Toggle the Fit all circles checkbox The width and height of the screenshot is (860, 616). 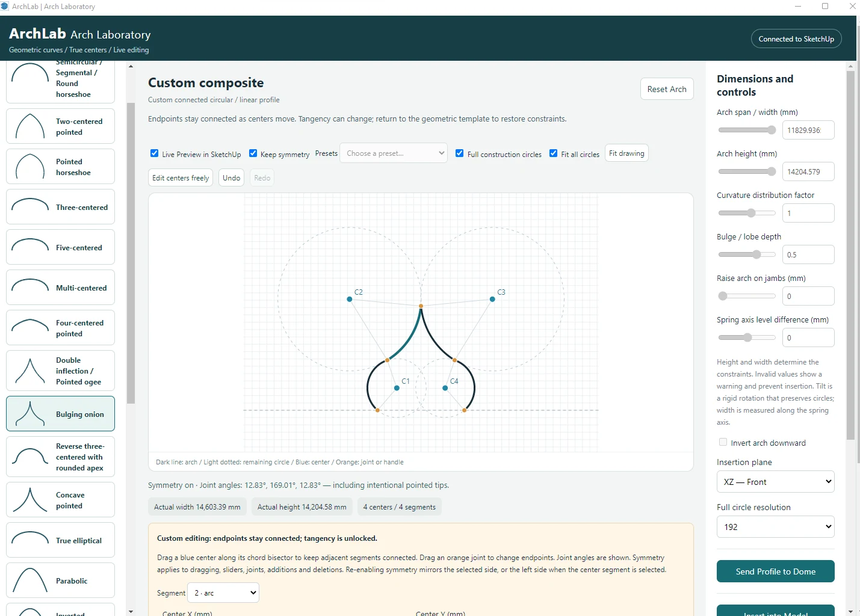click(554, 153)
